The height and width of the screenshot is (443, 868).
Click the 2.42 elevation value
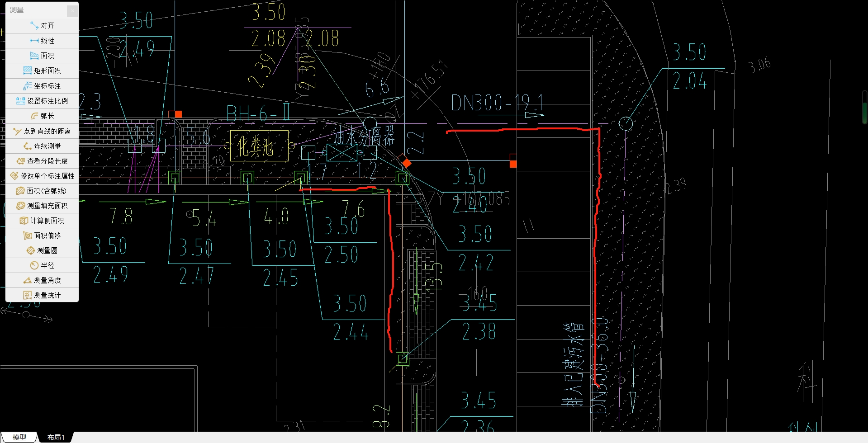(x=476, y=263)
